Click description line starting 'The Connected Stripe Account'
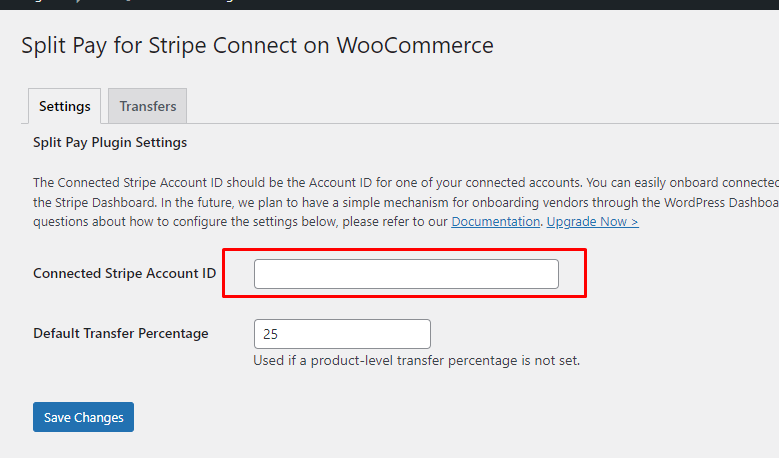Screen dimensions: 779x458 coord(406,182)
